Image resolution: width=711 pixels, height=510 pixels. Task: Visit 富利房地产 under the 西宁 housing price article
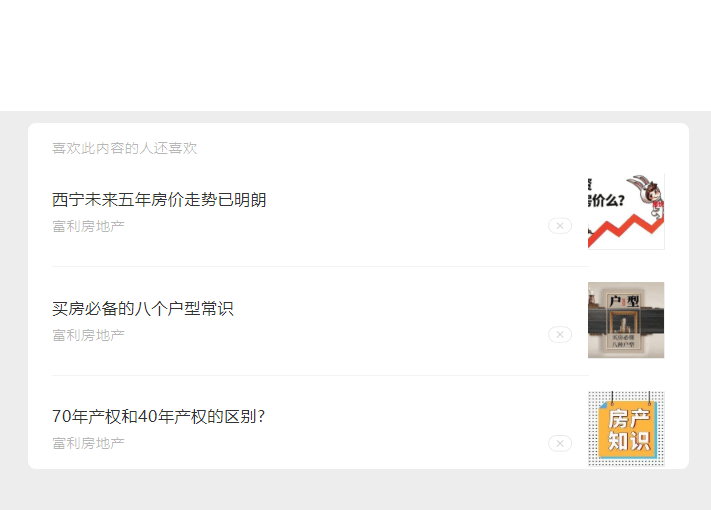coord(88,226)
